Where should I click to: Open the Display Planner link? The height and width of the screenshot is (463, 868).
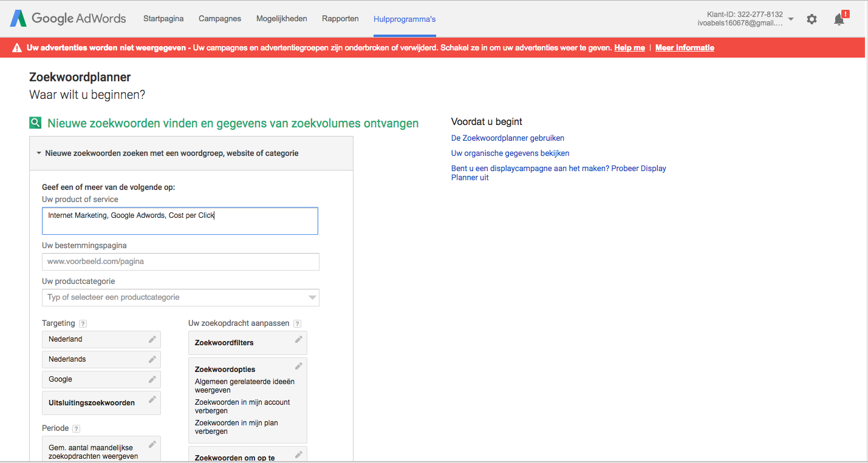[559, 173]
